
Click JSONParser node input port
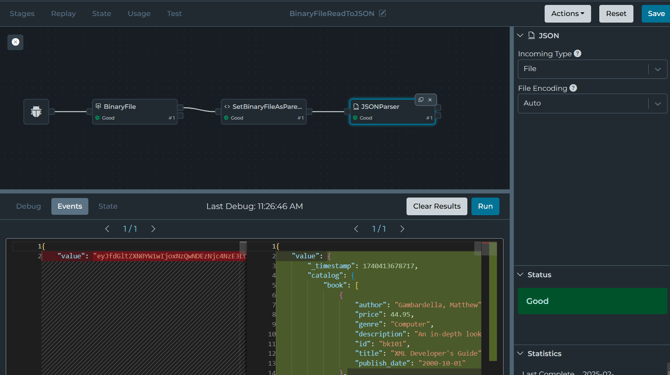point(347,111)
